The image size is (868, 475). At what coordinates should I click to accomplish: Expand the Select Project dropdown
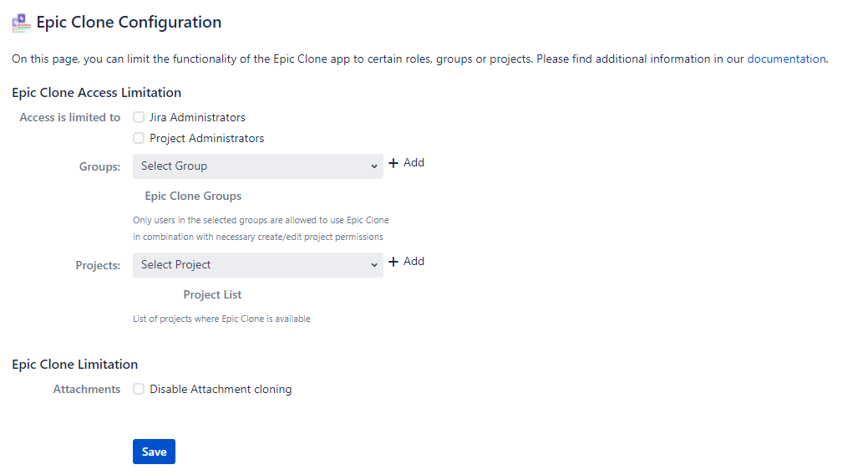(251, 265)
